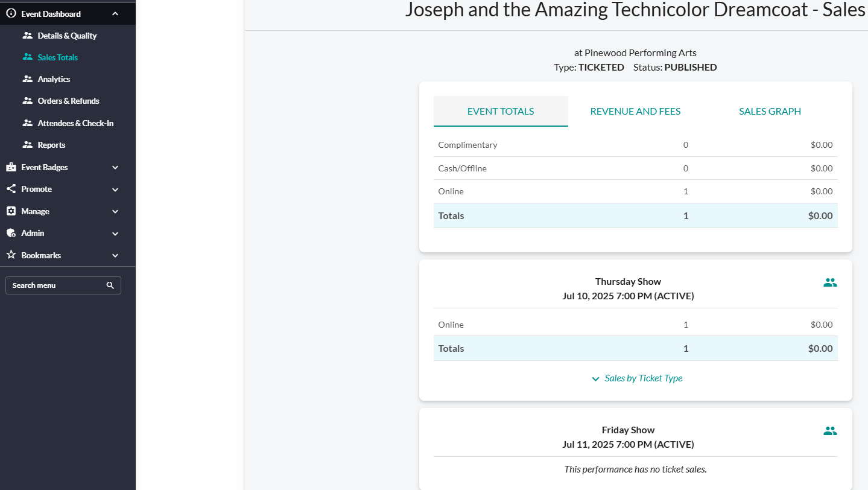Viewport: 868px width, 490px height.
Task: Click "Jul 10, 2025 7:00 PM (ACTIVE)" text
Action: tap(628, 296)
